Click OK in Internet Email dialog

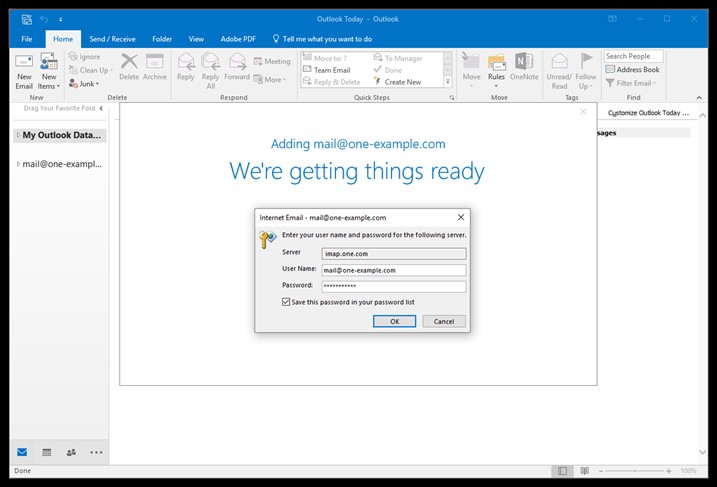tap(394, 321)
